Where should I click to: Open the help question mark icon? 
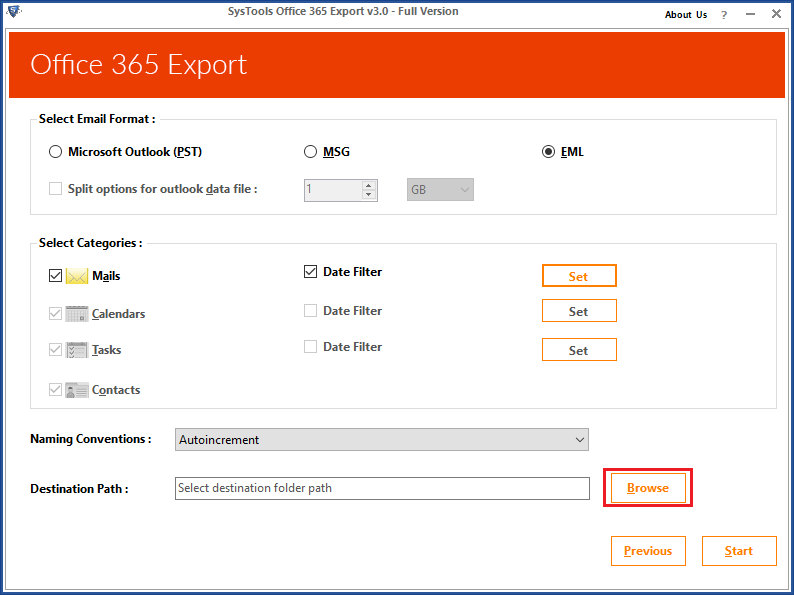(724, 15)
